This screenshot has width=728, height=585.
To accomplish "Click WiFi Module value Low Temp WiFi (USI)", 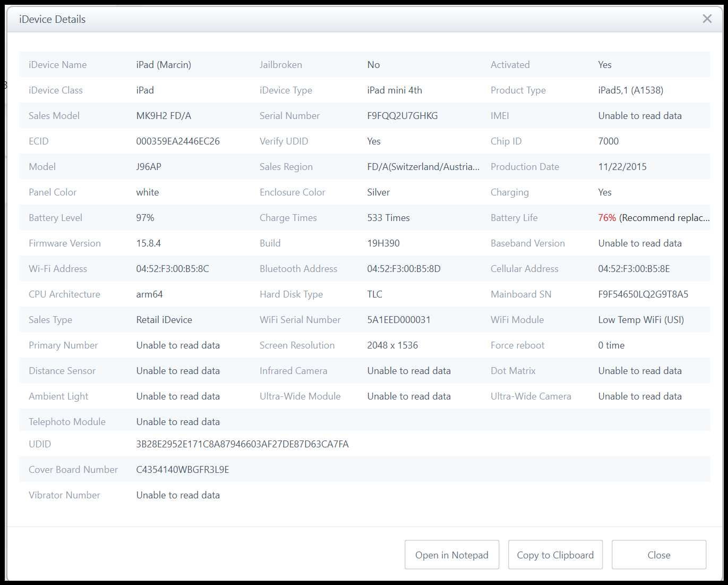I will pyautogui.click(x=641, y=320).
